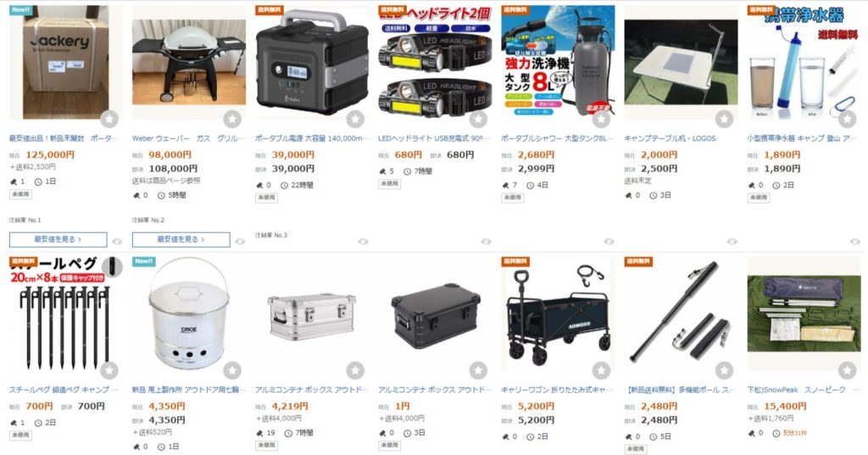868x455 pixels.
Task: Open the 尾上製作所 metal bucket thumbnail image
Action: pos(189,314)
